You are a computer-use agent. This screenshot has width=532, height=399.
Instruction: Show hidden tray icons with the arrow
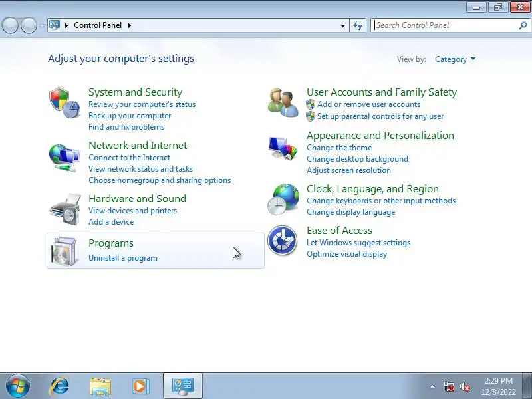(x=433, y=386)
